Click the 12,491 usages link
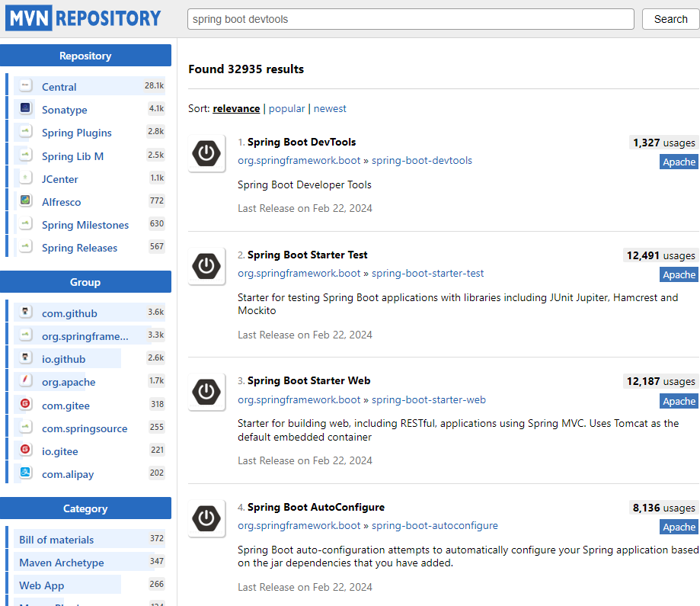This screenshot has width=700, height=606. [660, 255]
